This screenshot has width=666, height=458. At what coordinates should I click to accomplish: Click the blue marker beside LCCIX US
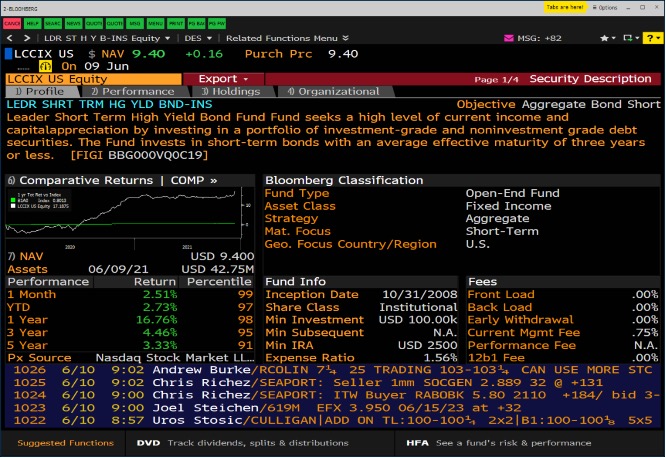point(8,54)
